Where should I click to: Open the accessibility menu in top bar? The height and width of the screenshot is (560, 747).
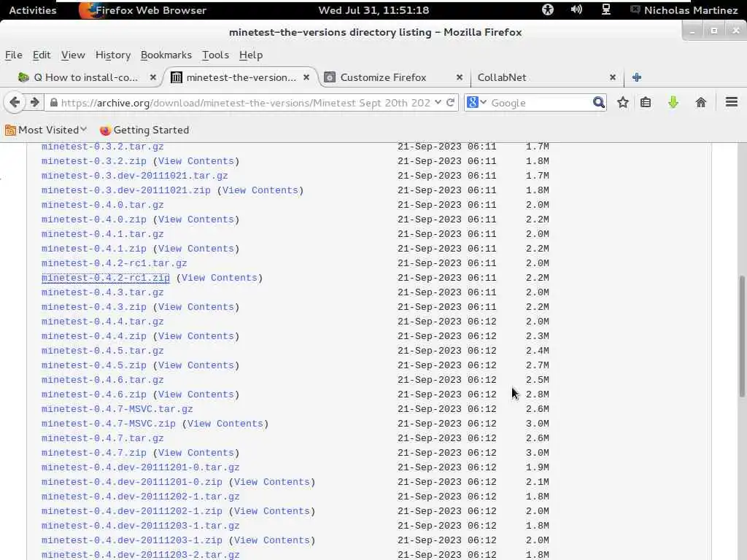click(x=548, y=9)
